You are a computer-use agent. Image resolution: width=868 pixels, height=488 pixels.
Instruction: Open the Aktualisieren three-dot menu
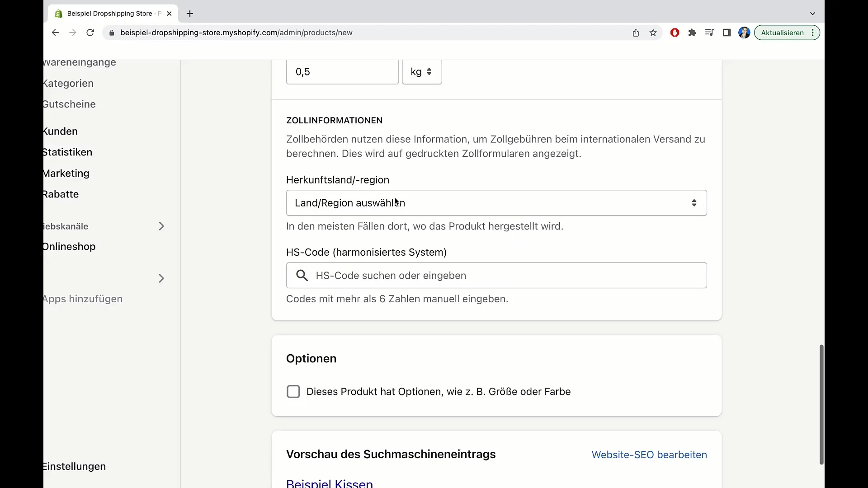813,33
